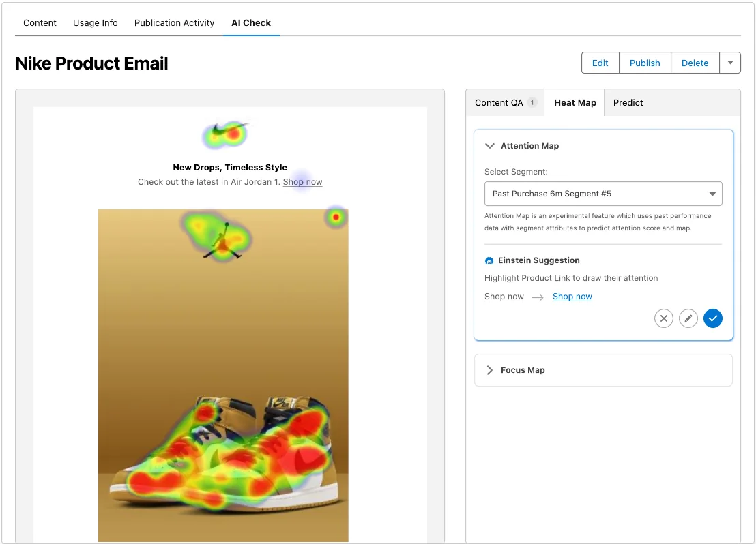Click the Einstein cloud icon
Image resolution: width=756 pixels, height=544 pixels.
tap(489, 260)
